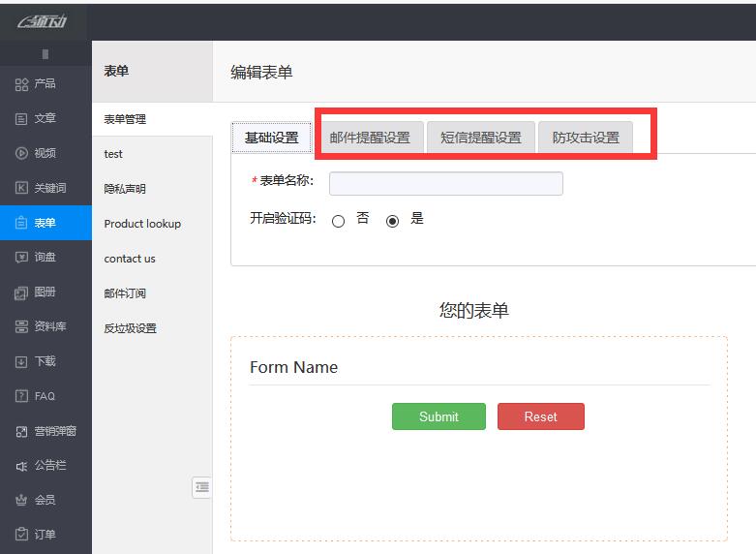Click the 您的表单 preview heading

click(x=474, y=310)
